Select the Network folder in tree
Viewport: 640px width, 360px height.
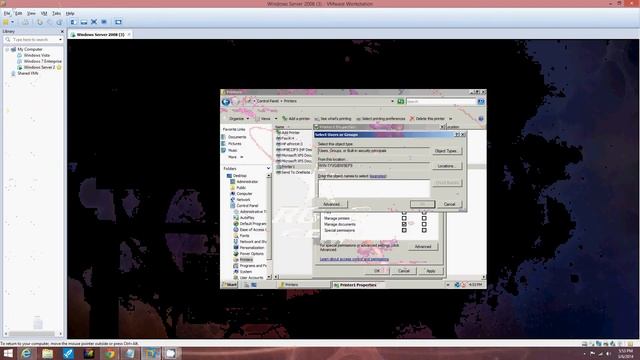pos(240,200)
